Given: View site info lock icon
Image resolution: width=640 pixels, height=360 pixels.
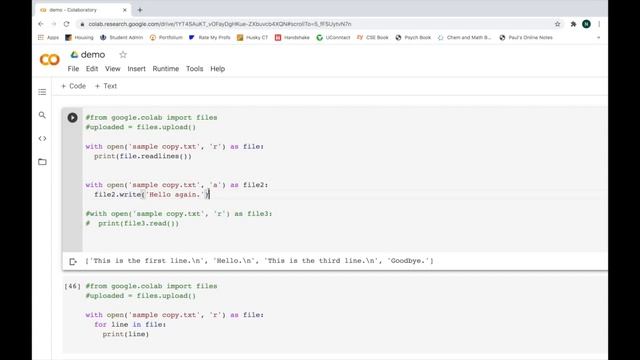Looking at the screenshot, I should coord(82,24).
